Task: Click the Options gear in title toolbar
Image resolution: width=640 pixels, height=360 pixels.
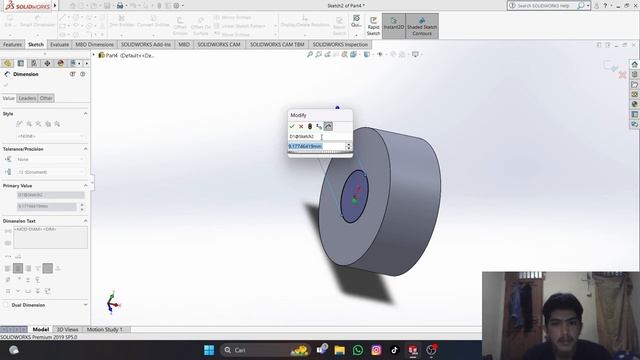Action: click(176, 6)
